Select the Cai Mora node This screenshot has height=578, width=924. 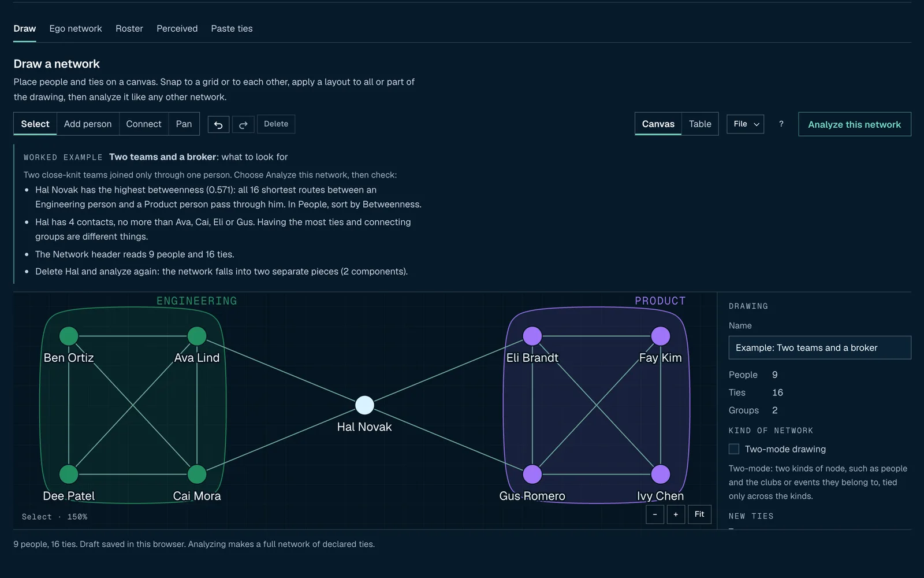point(197,474)
